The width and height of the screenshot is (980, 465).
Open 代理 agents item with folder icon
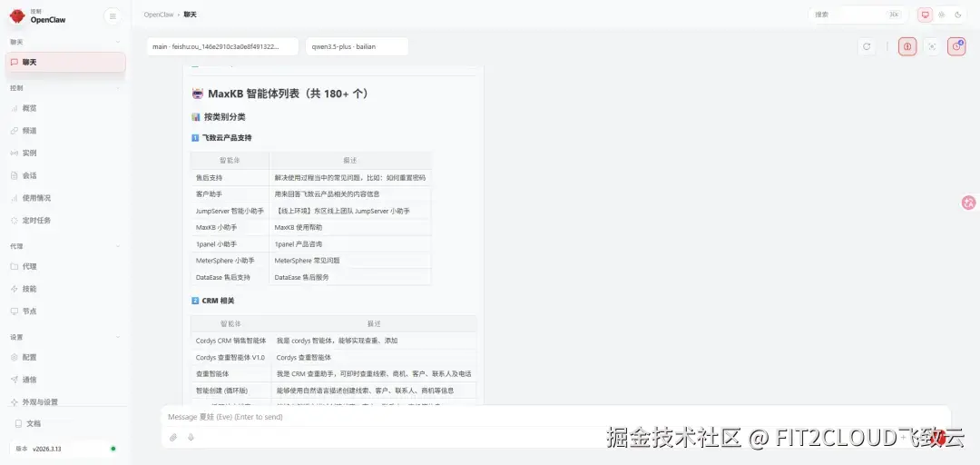pos(65,266)
